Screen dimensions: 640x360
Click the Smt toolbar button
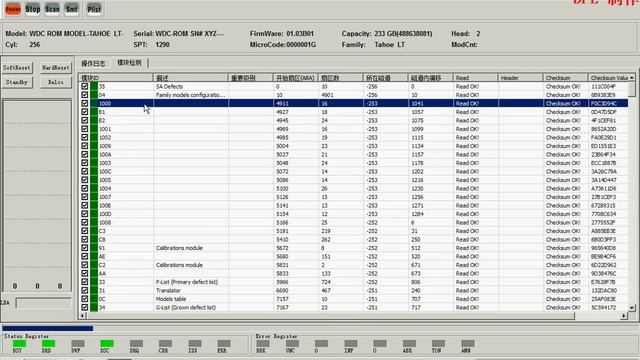(72, 9)
